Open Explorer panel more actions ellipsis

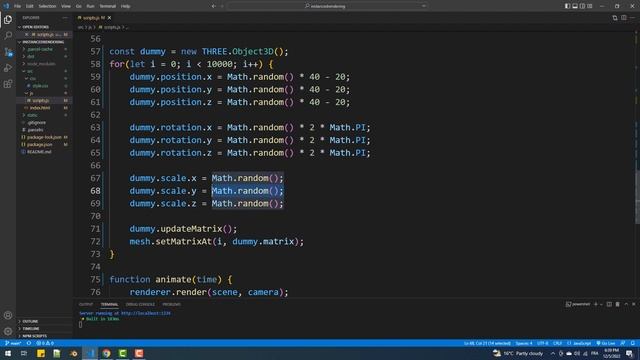65,18
